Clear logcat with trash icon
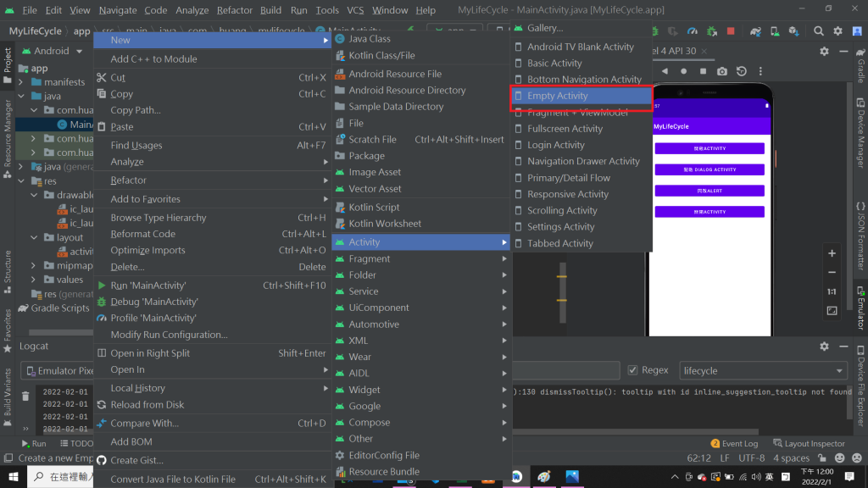Screen dimensions: 868x488 pos(25,396)
